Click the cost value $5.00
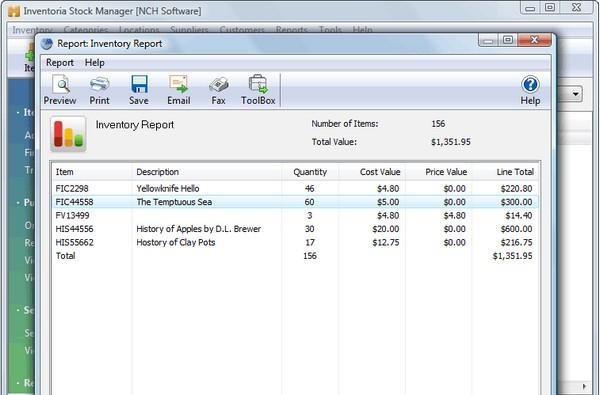This screenshot has width=600, height=395. click(388, 202)
